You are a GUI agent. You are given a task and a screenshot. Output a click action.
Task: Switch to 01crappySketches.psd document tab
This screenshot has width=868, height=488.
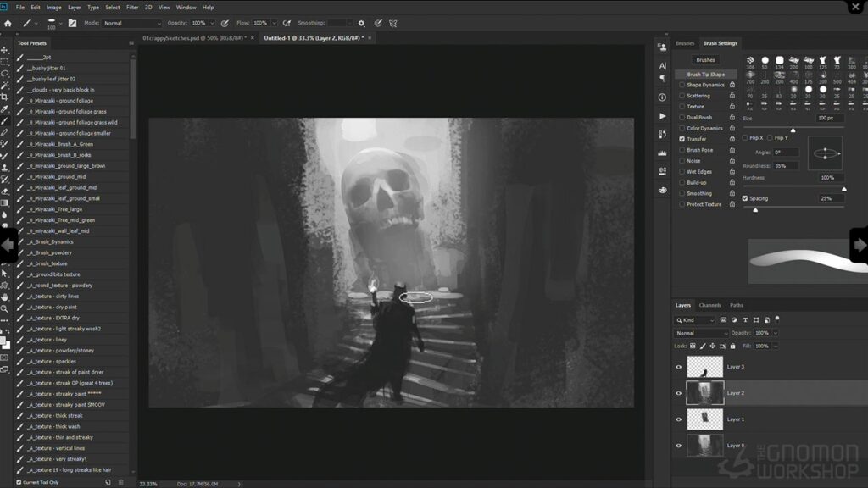[194, 37]
